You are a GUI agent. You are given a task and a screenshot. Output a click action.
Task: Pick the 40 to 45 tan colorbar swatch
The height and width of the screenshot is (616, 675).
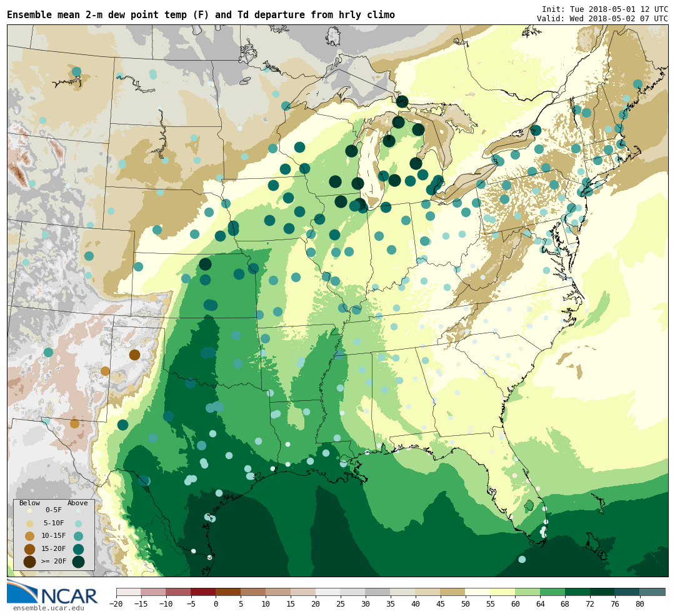[x=428, y=592]
